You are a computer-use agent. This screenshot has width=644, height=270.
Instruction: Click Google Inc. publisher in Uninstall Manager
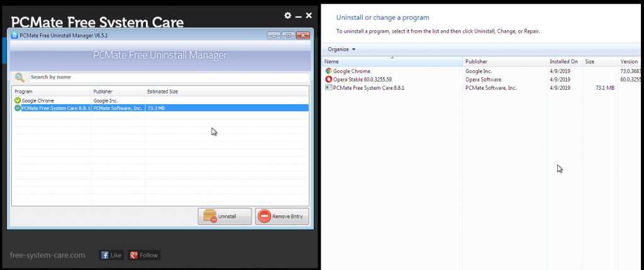105,100
